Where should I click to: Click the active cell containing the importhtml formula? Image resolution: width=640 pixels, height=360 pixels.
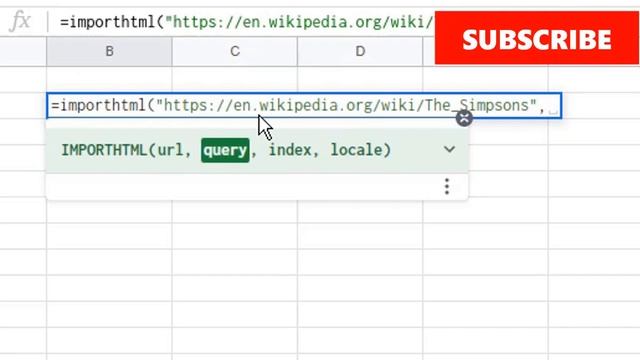(x=304, y=106)
